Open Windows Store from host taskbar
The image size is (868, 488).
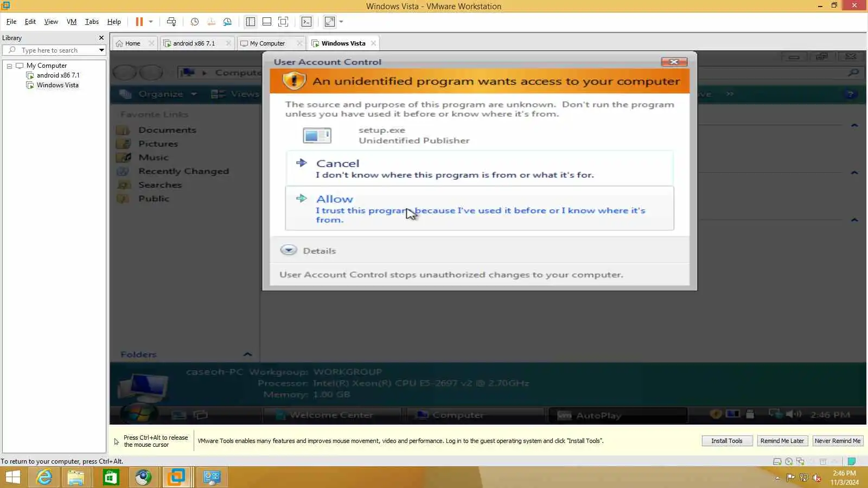(111, 477)
